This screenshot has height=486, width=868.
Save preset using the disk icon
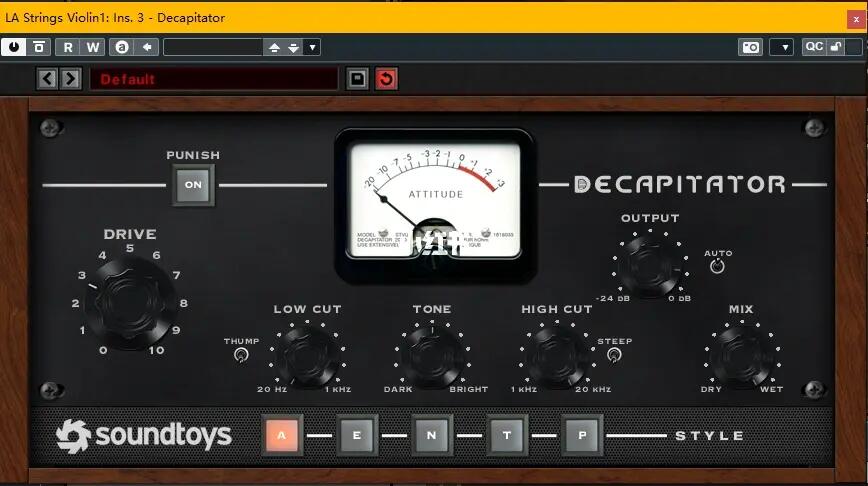[357, 79]
